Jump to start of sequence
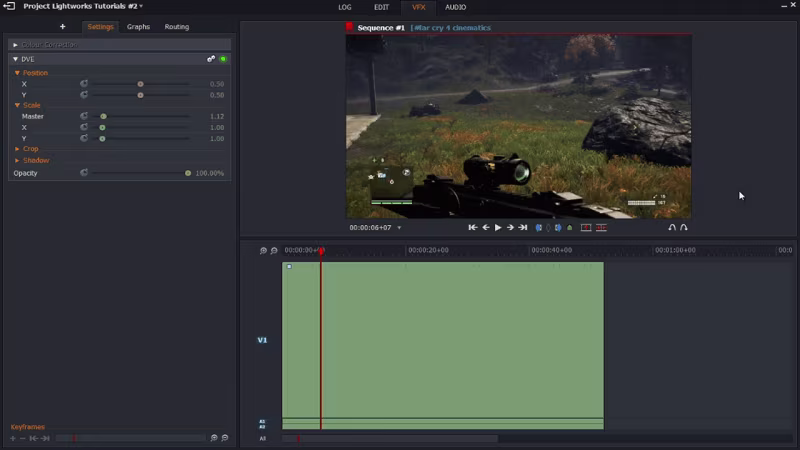The height and width of the screenshot is (450, 800). (x=473, y=228)
